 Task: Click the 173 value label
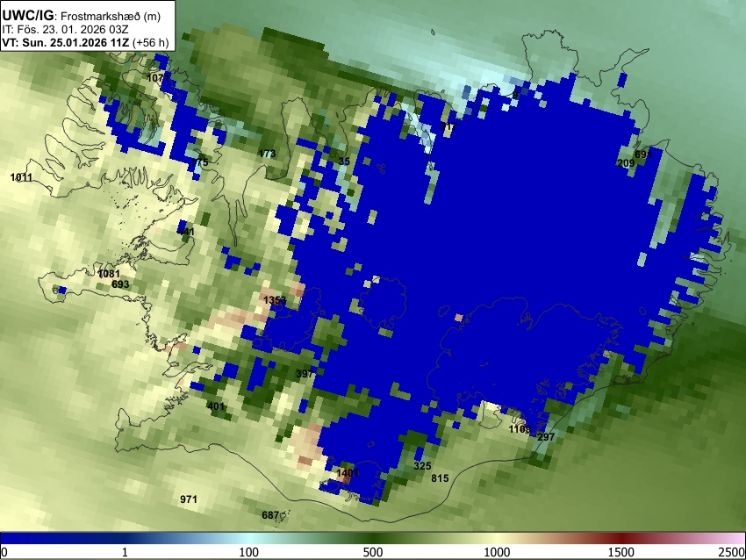tap(267, 154)
